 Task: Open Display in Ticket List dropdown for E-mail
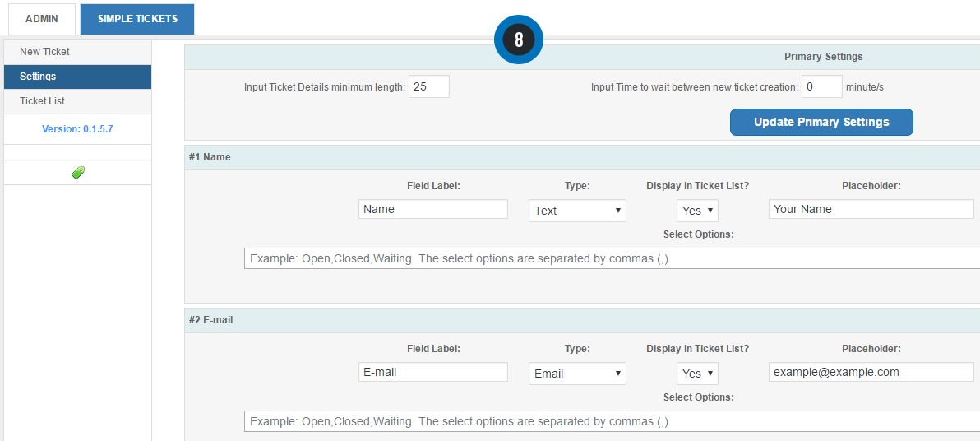pos(697,374)
